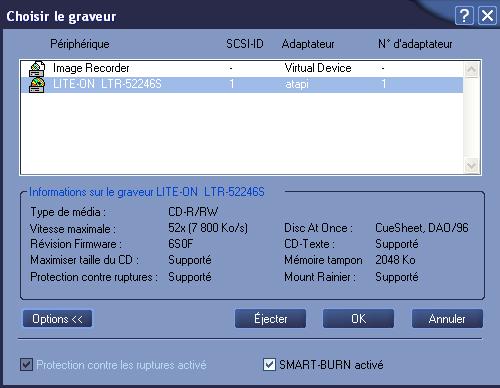Image resolution: width=500 pixels, height=388 pixels.
Task: Open the help question mark button
Action: pyautogui.click(x=464, y=16)
